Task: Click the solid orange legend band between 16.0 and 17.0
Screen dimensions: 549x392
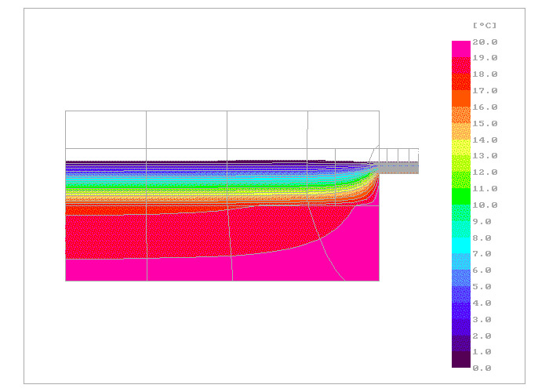Action: pos(461,98)
